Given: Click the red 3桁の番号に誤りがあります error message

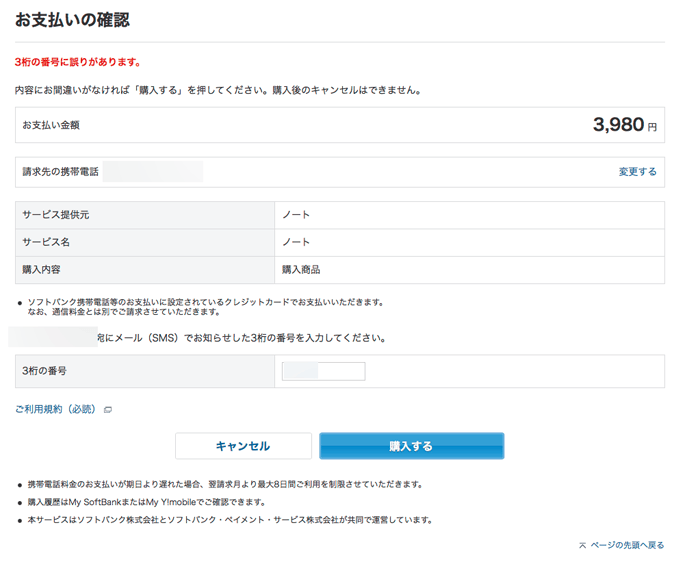Looking at the screenshot, I should tap(77, 62).
